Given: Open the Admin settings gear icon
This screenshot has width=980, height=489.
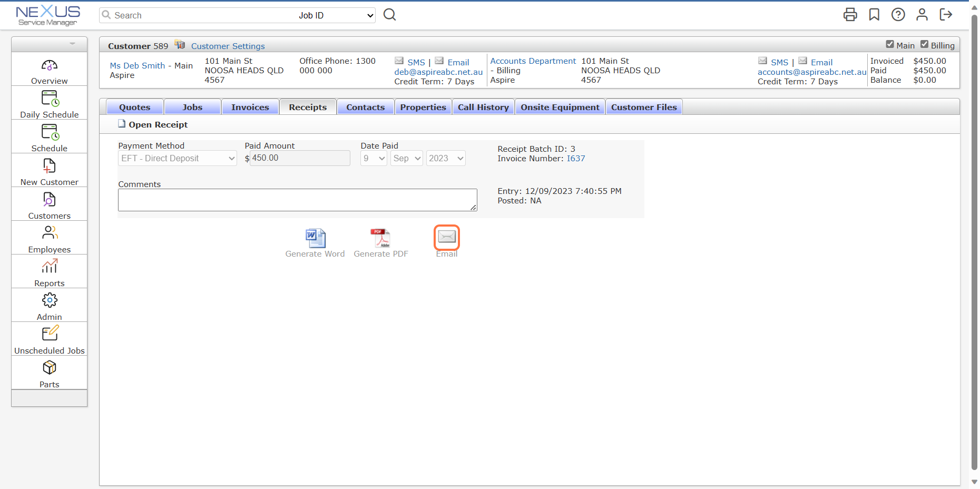Looking at the screenshot, I should [49, 300].
